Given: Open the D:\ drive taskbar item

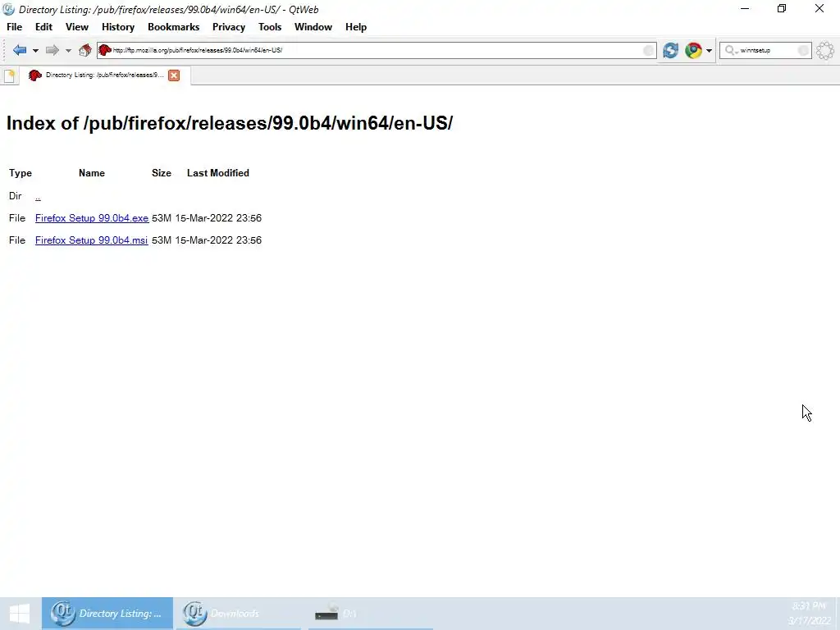Looking at the screenshot, I should click(370, 614).
